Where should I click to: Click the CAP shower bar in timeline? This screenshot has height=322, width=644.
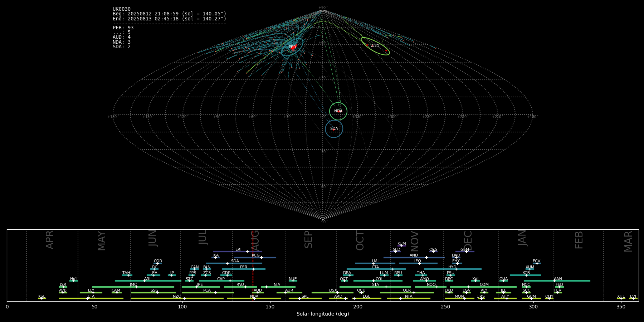tap(222, 281)
